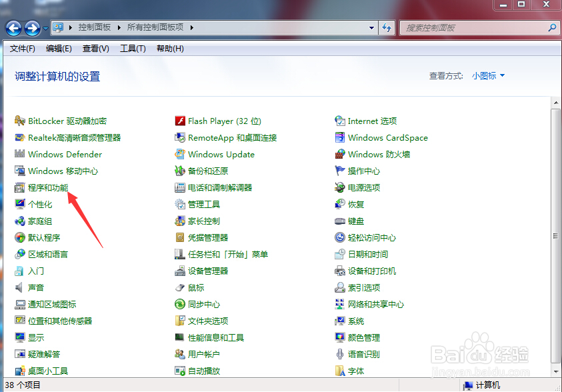This screenshot has height=392, width=562.
Task: Click the 家长控制 icon
Action: (x=180, y=221)
